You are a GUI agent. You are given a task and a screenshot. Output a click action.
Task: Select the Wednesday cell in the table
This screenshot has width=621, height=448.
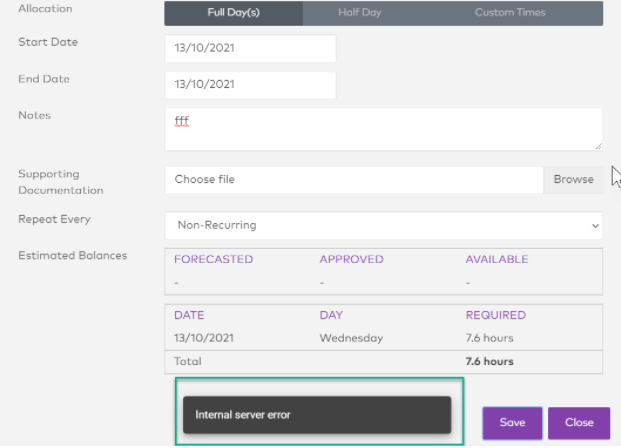pos(351,338)
